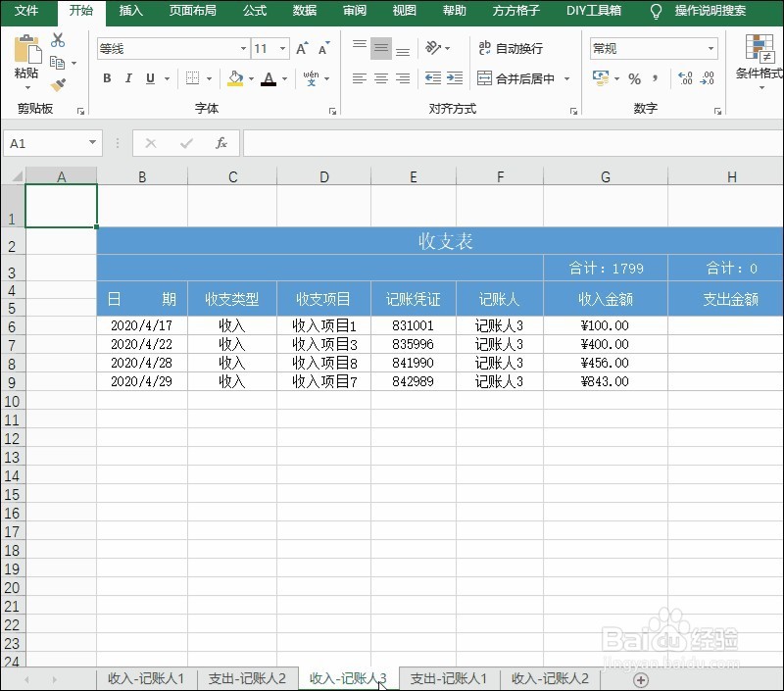Apply bold formatting with the B icon
This screenshot has width=784, height=691.
click(109, 78)
